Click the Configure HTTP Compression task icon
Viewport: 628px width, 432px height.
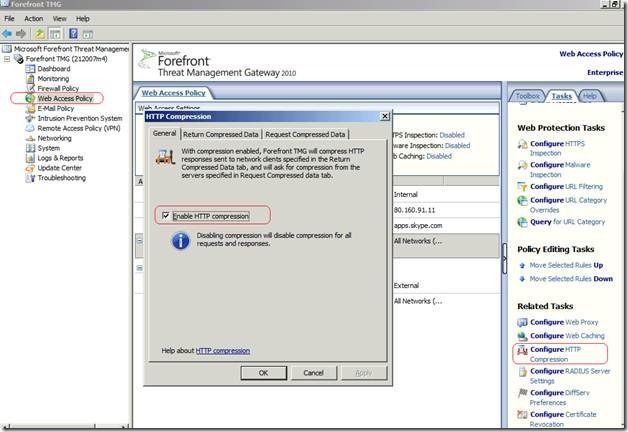pos(522,350)
